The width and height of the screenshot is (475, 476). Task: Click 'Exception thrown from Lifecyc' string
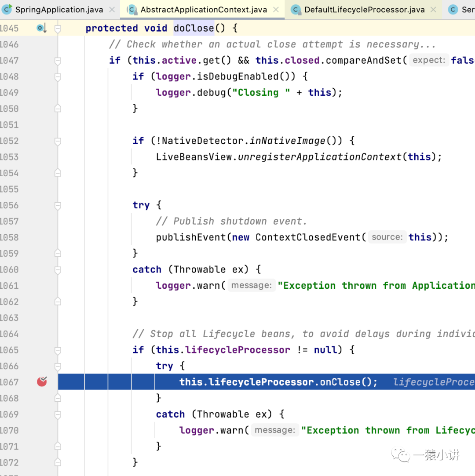[x=388, y=430]
